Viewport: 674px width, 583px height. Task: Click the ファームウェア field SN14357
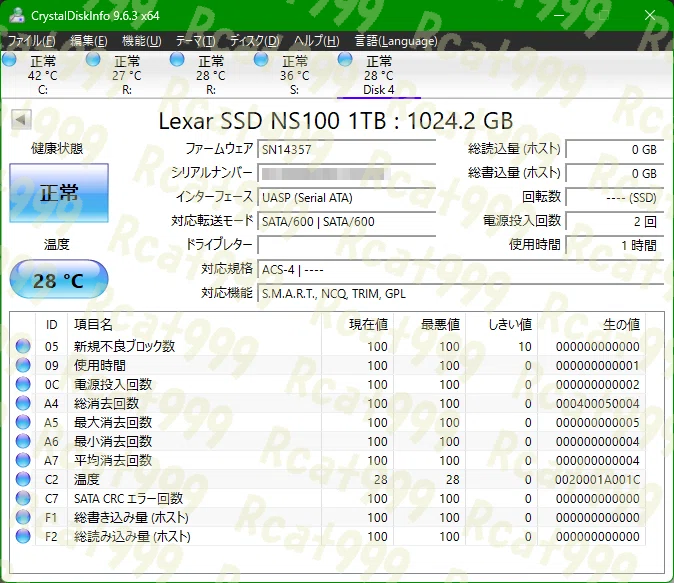click(346, 149)
